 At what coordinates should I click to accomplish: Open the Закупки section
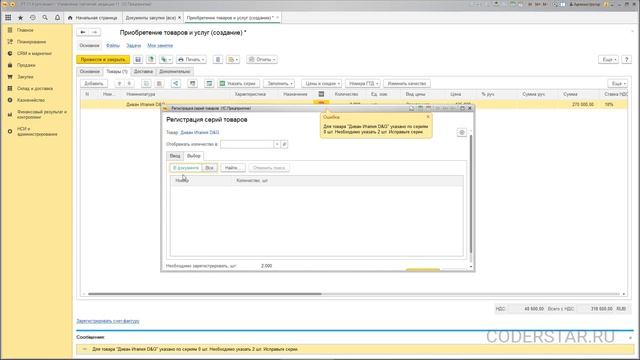(25, 77)
